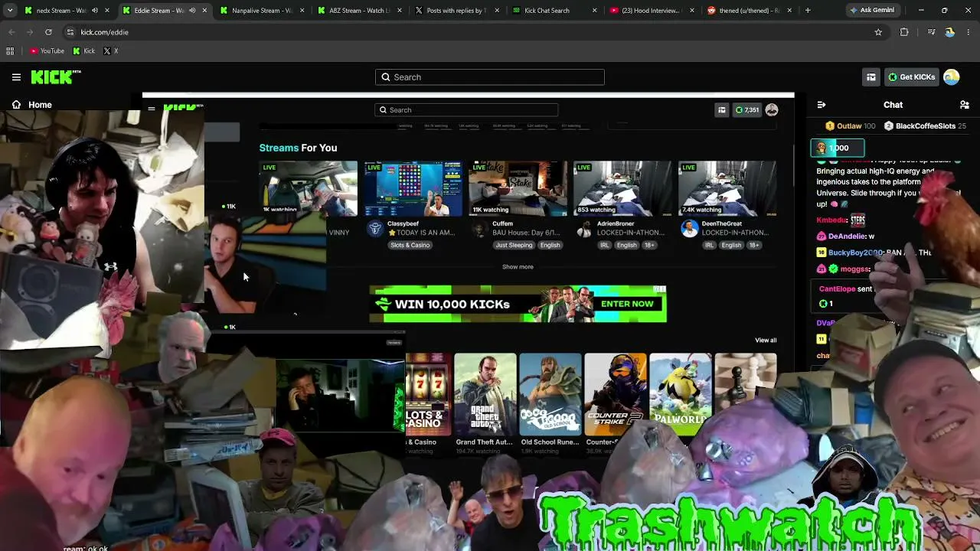
Task: Click the Streams For You heading
Action: click(x=298, y=148)
